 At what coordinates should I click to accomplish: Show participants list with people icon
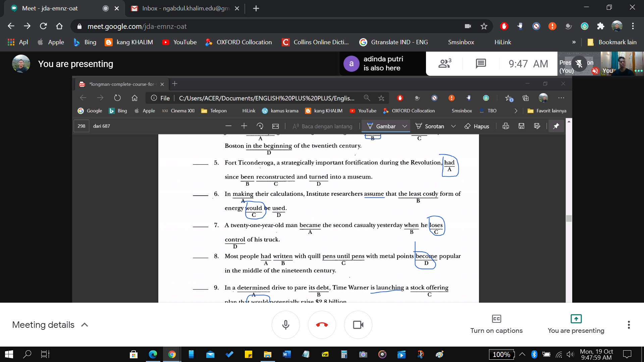click(444, 63)
